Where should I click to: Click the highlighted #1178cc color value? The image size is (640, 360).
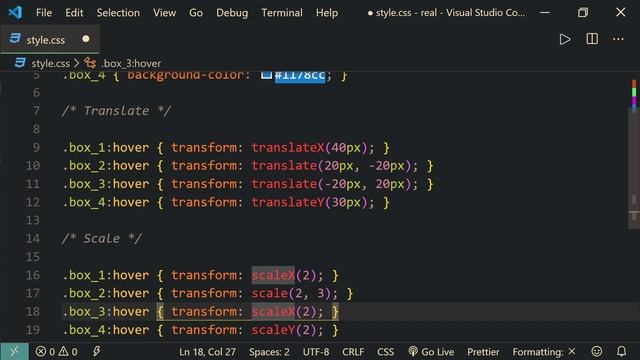(x=300, y=76)
